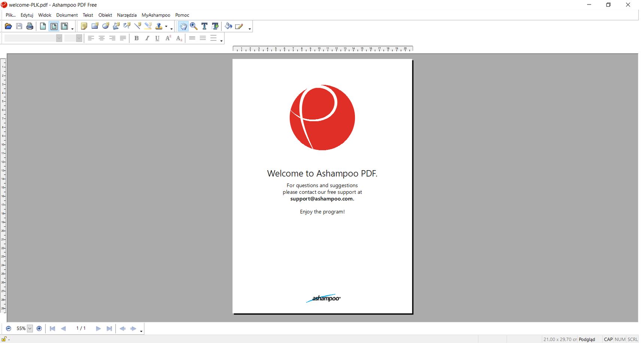Screen dimensions: 644x343
Task: Select the polygon annotation tool
Action: pyautogui.click(x=116, y=26)
